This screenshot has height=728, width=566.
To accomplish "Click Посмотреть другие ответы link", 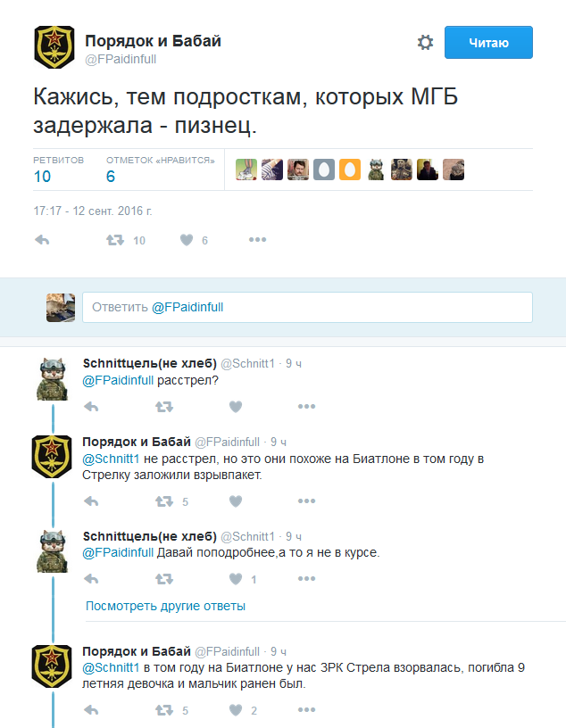I will pyautogui.click(x=165, y=606).
